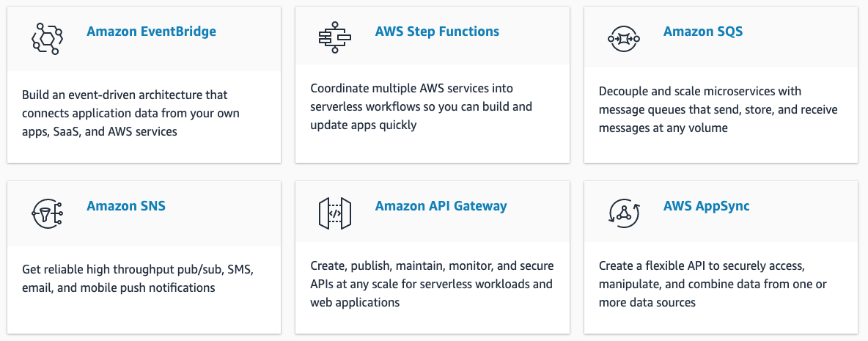Click the Amazon SNS filter icon
The width and height of the screenshot is (868, 341).
[47, 213]
